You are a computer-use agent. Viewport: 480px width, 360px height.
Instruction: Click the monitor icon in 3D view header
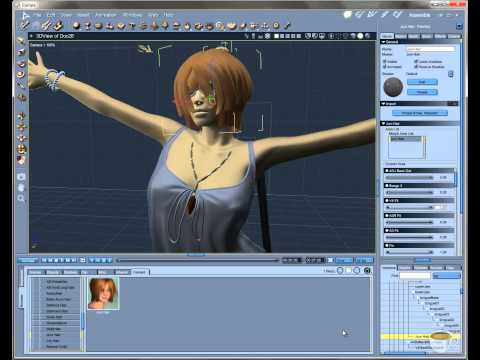coord(322,36)
